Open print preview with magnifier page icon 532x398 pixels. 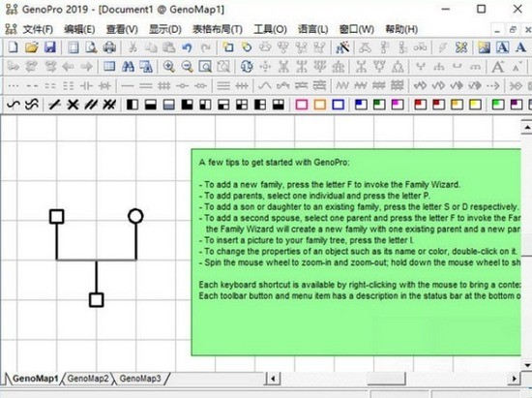pos(91,47)
